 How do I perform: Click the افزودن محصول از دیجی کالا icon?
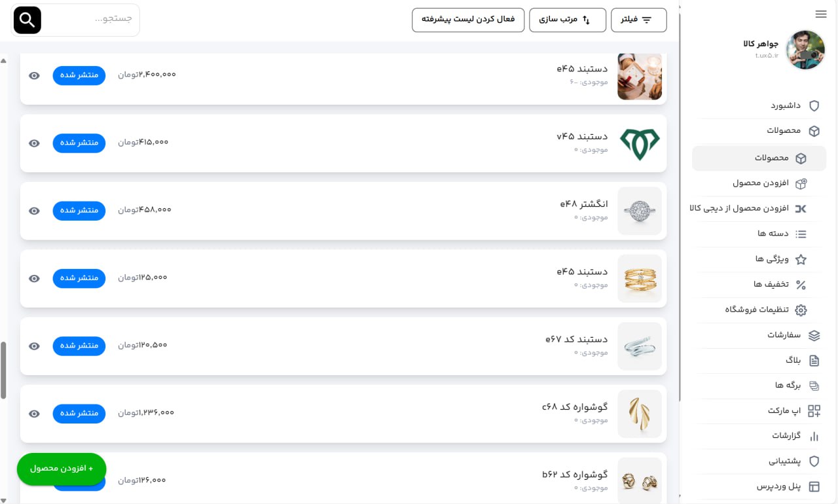tap(801, 209)
